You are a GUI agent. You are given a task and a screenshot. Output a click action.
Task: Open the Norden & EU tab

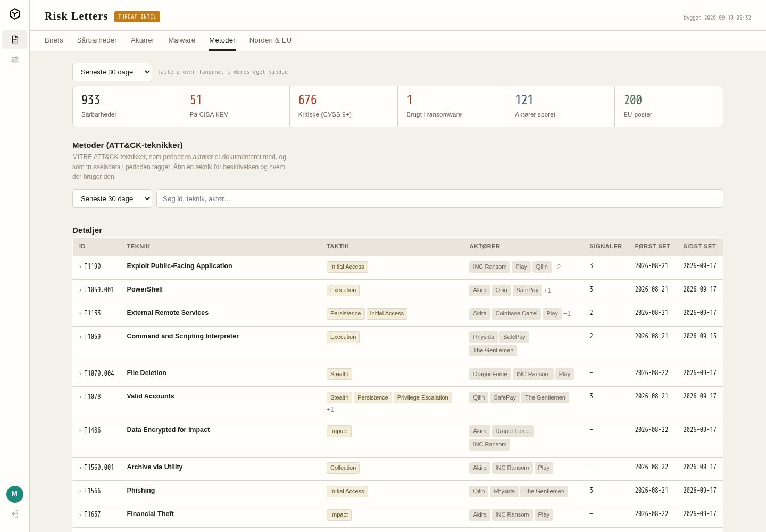pos(270,40)
